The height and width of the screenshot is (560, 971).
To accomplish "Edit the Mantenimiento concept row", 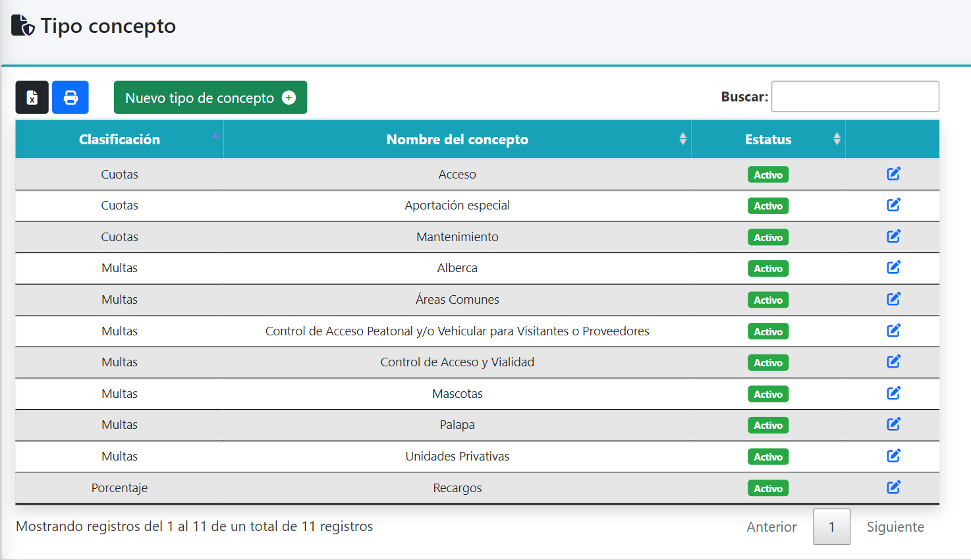I will (x=893, y=237).
